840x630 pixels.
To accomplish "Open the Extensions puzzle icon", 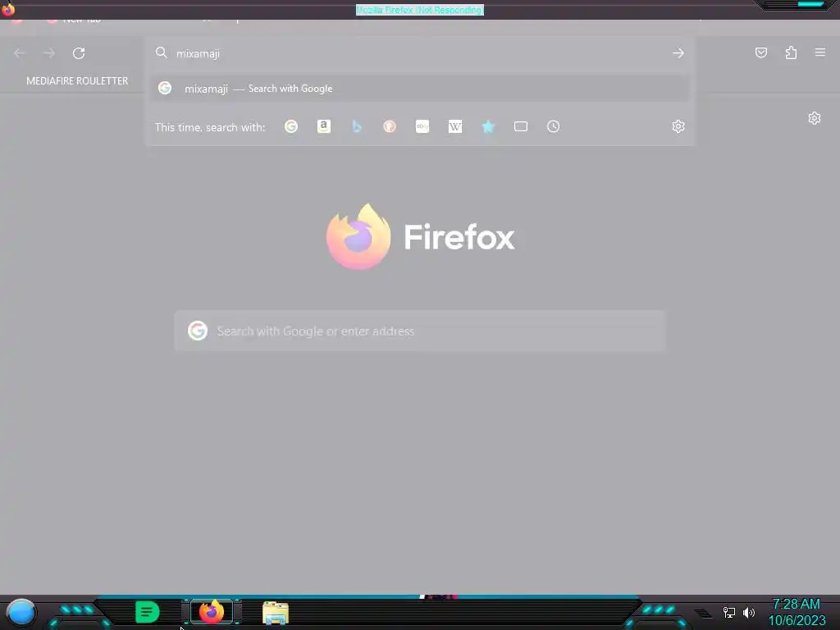I will [x=791, y=52].
